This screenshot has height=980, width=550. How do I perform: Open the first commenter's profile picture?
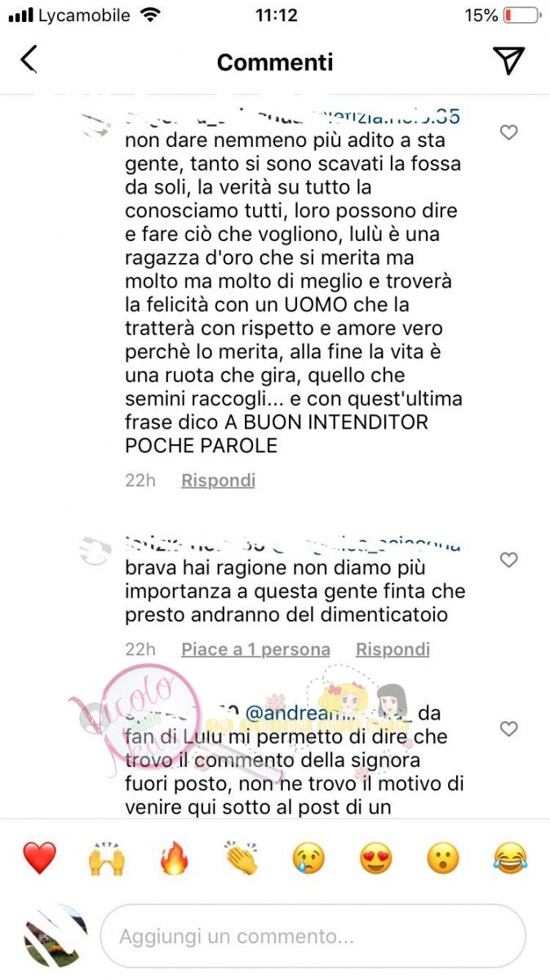tap(98, 125)
